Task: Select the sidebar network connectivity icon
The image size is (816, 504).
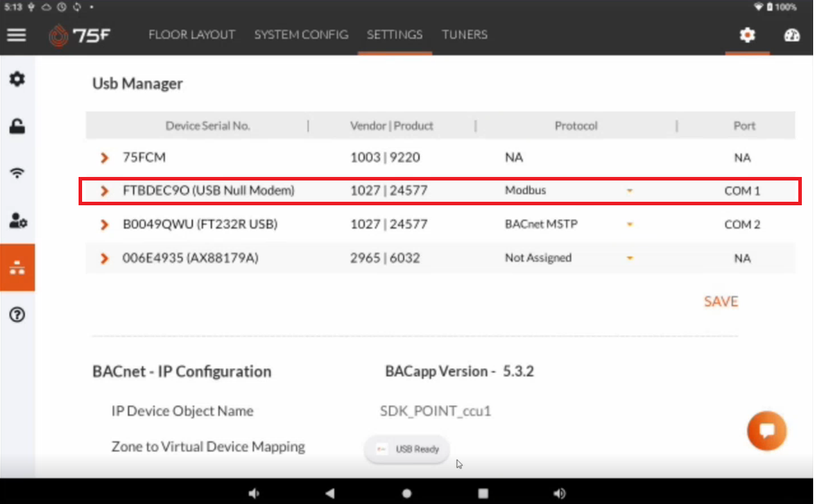Action: tap(17, 268)
